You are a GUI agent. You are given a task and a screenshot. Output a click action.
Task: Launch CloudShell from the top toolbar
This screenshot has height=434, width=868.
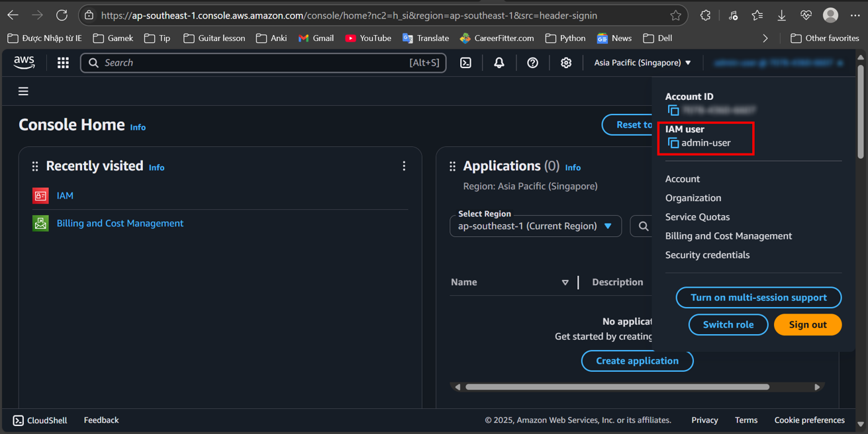click(x=465, y=62)
